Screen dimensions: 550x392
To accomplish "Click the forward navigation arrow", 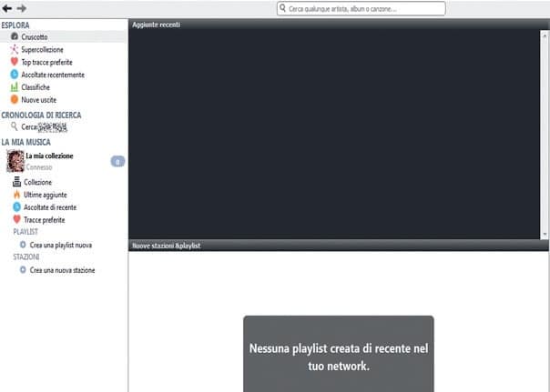I will pyautogui.click(x=20, y=8).
